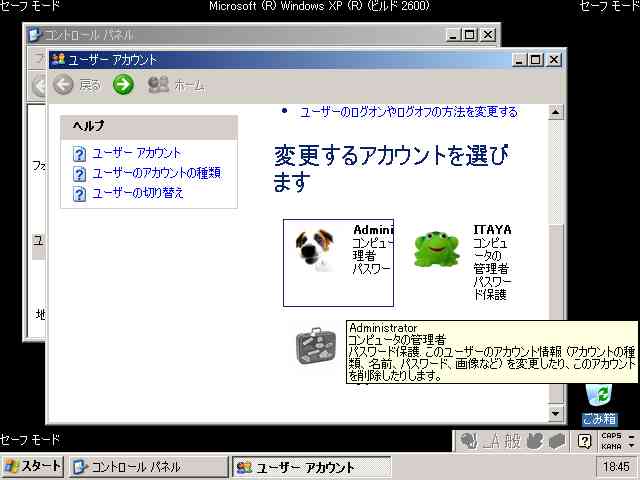Viewport: 640px width, 480px height.
Task: Go back with the gray back arrow
Action: 63,85
